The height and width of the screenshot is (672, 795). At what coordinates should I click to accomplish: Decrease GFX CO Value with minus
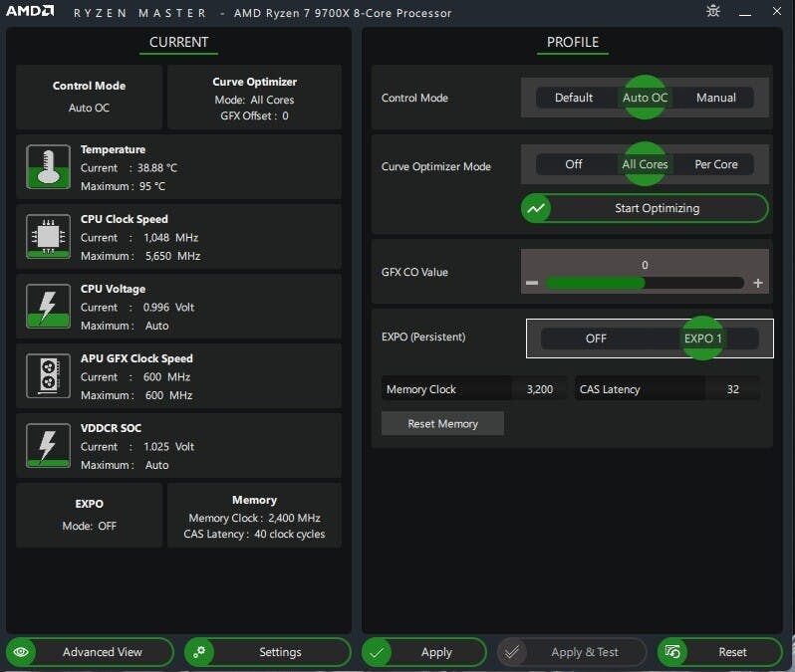(x=532, y=283)
